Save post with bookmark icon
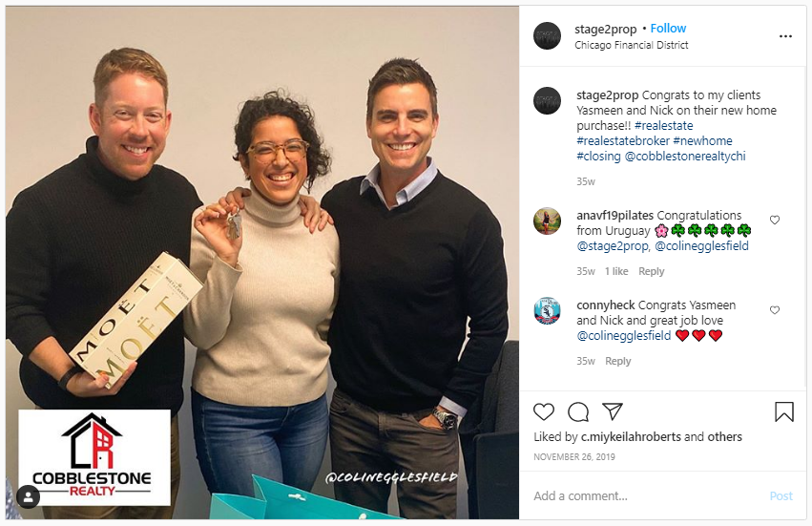The height and width of the screenshot is (526, 812). [784, 412]
